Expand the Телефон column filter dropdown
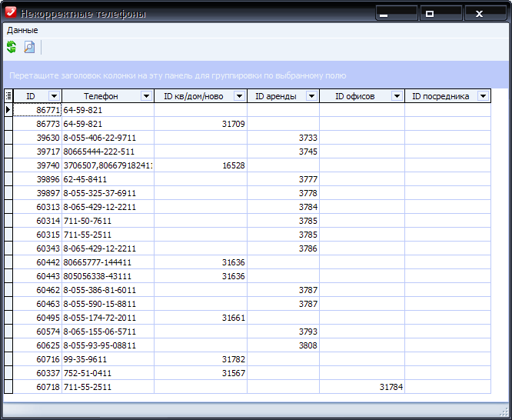 146,96
